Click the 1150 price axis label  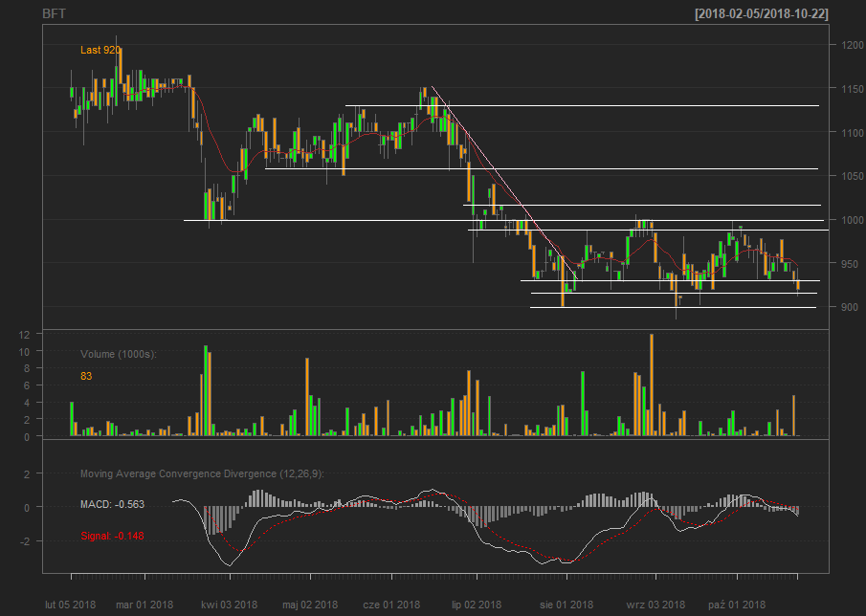click(x=853, y=89)
